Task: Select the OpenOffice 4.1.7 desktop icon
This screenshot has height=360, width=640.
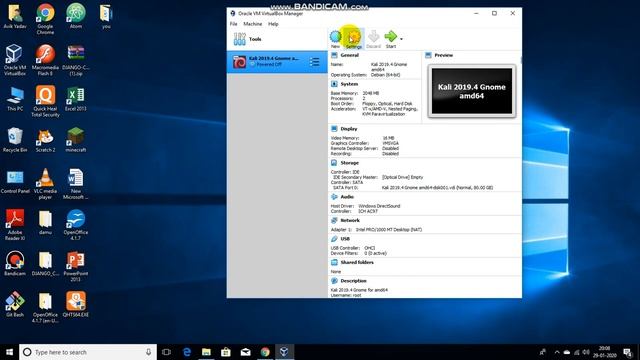Action: pyautogui.click(x=76, y=224)
